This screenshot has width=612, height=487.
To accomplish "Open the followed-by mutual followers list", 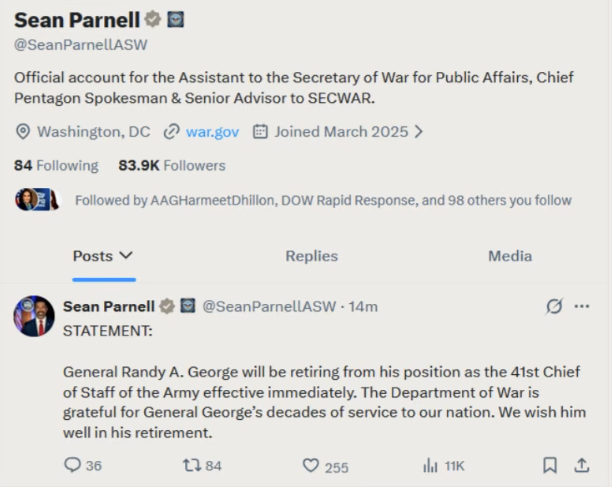I will coord(322,200).
